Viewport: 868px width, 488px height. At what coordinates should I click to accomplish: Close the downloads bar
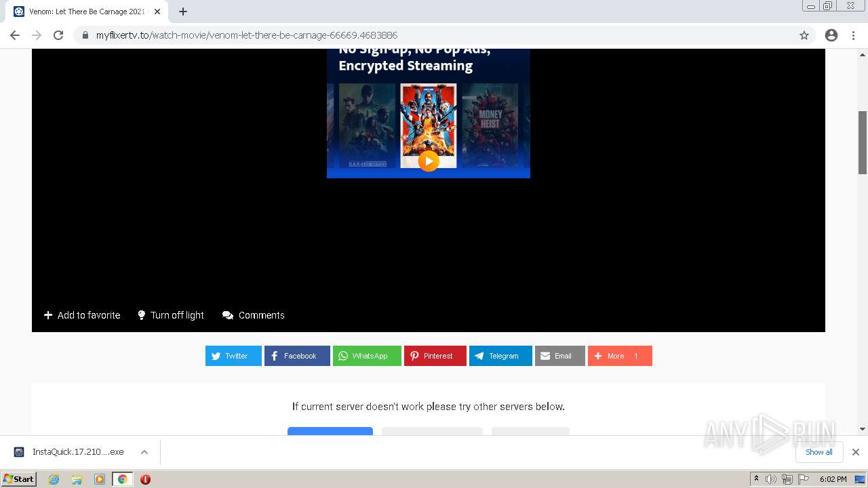(856, 452)
